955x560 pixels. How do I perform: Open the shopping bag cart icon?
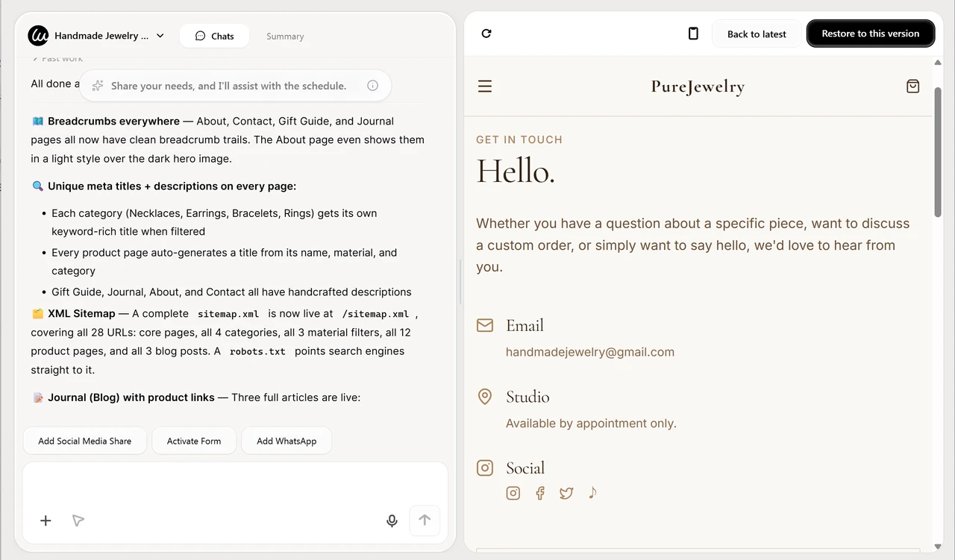[912, 86]
